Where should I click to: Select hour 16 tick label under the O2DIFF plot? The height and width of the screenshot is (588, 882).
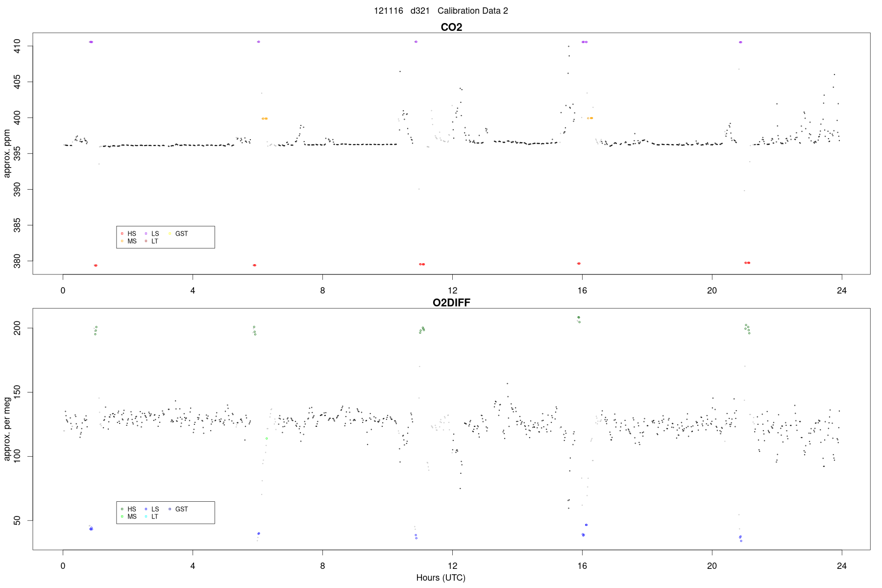(x=582, y=566)
